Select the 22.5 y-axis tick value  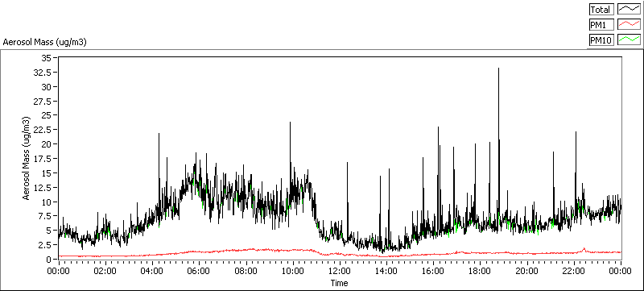43,130
